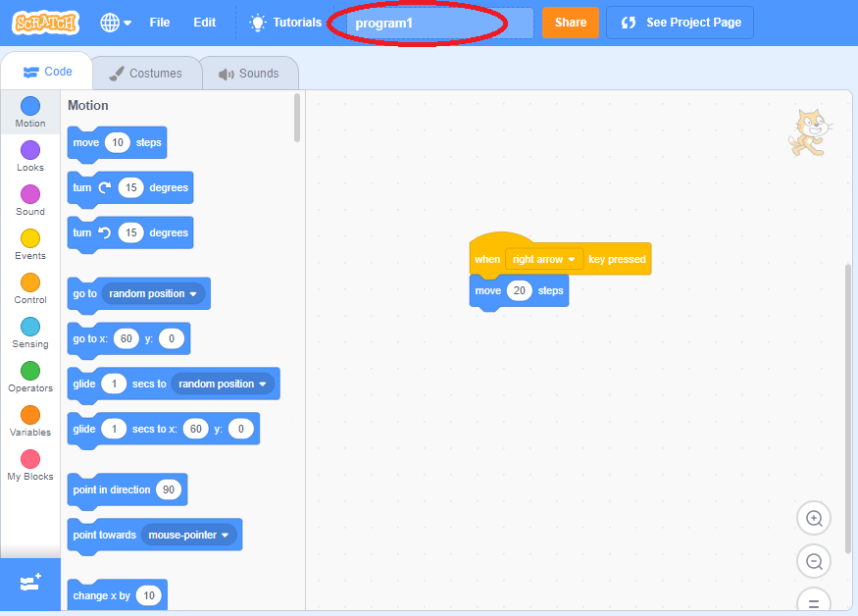This screenshot has height=616, width=858.
Task: Switch to the Sounds tab
Action: (x=249, y=74)
